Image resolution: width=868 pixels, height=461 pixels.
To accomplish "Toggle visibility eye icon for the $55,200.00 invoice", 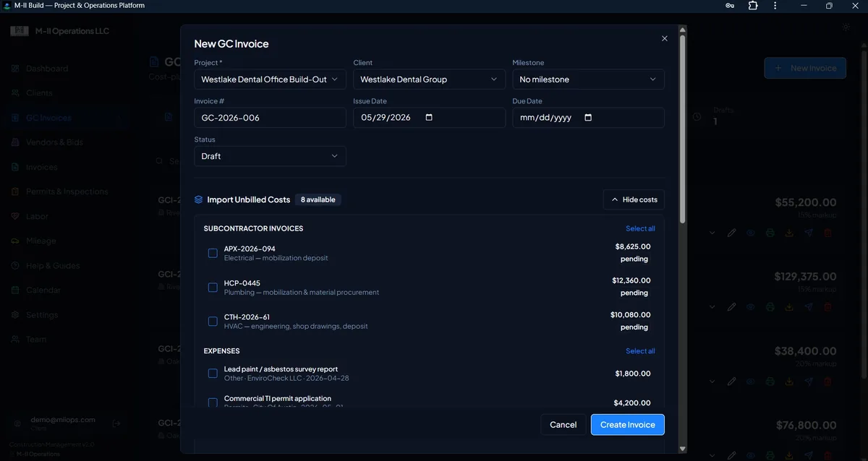I will pyautogui.click(x=751, y=233).
